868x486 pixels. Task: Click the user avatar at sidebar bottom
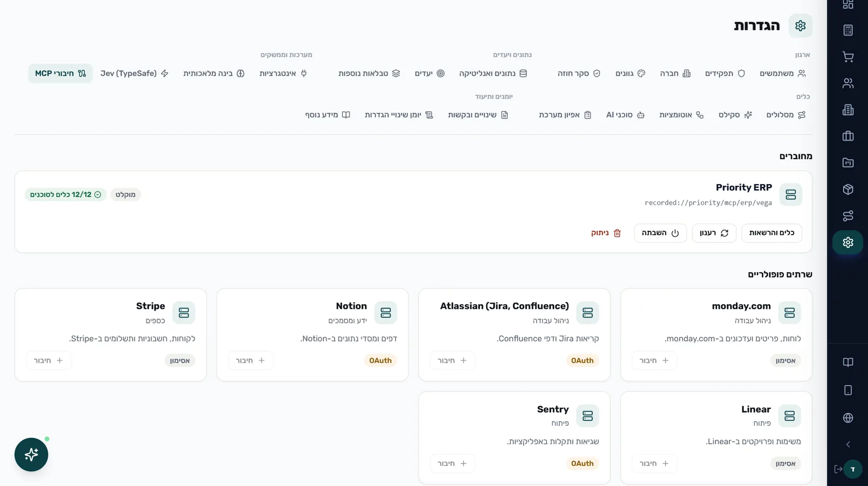pyautogui.click(x=853, y=469)
